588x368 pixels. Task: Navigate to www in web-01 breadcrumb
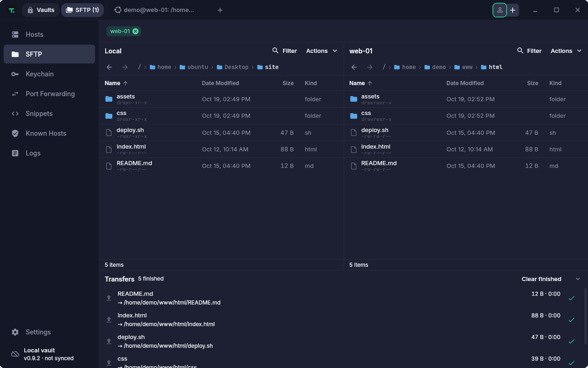pyautogui.click(x=463, y=67)
